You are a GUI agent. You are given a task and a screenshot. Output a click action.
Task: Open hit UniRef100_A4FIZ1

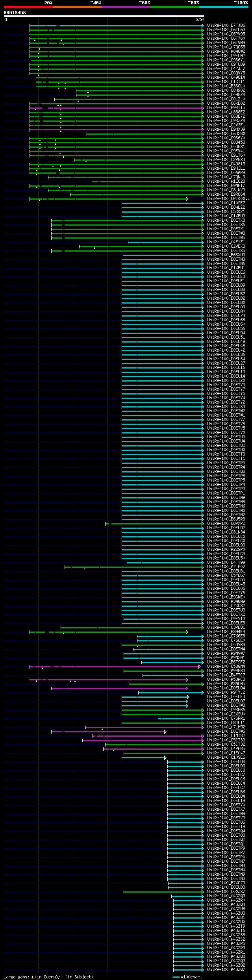coord(226,242)
